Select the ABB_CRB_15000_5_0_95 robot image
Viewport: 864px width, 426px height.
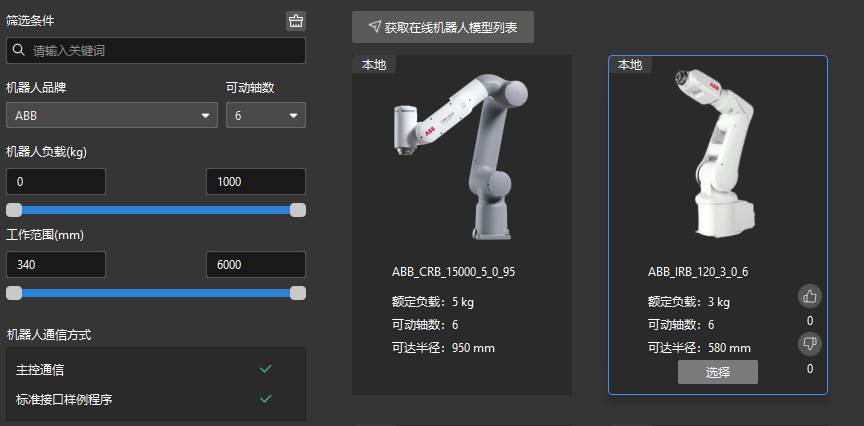click(461, 157)
